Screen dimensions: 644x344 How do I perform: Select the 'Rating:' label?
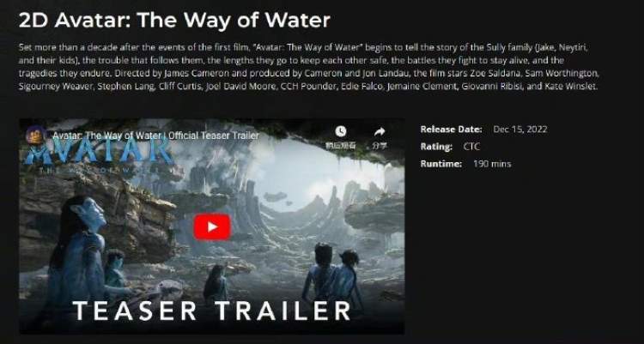point(436,147)
